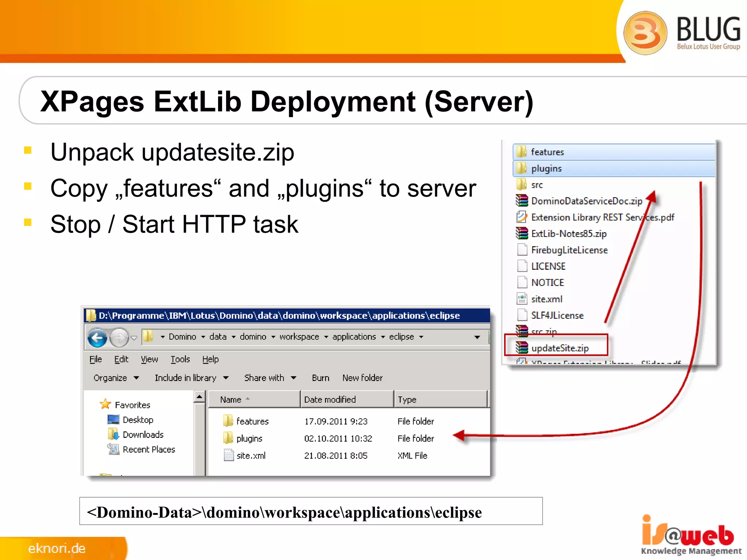Click the Forward navigation arrow in Explorer

pos(119,337)
